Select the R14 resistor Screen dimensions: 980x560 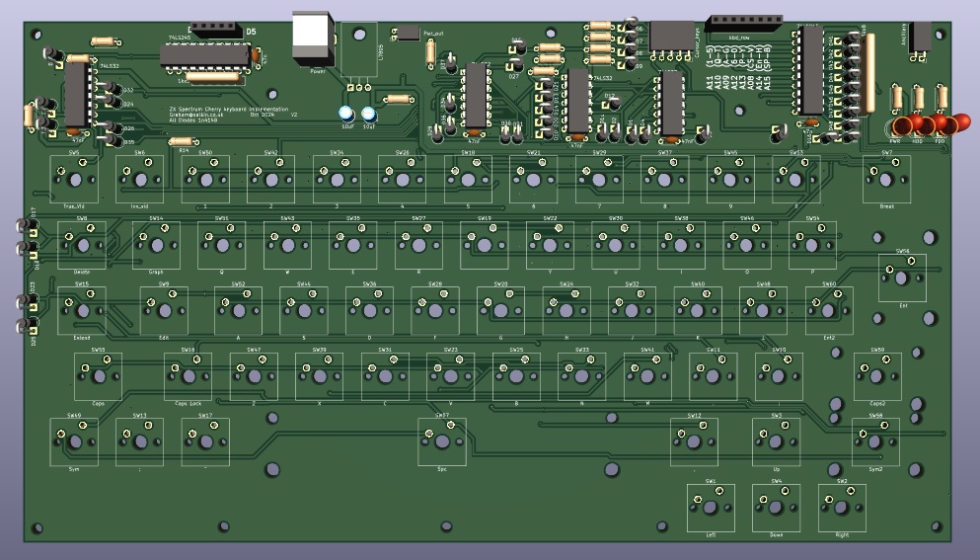point(182,140)
